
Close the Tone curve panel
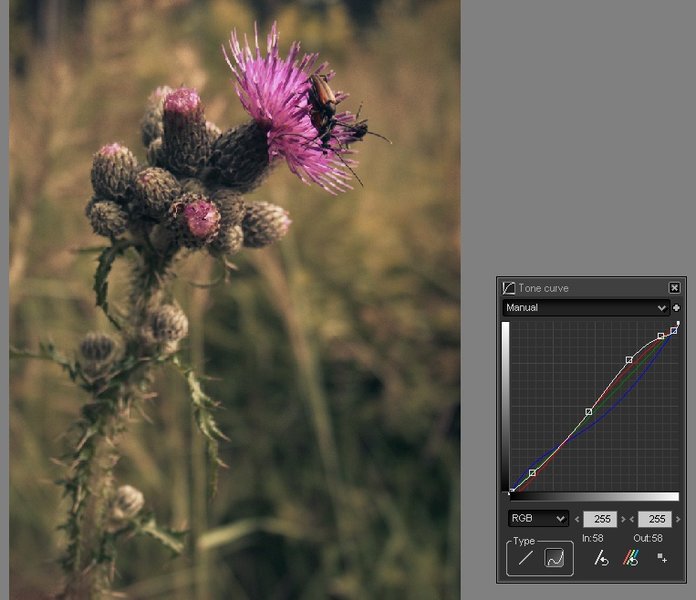click(x=675, y=288)
